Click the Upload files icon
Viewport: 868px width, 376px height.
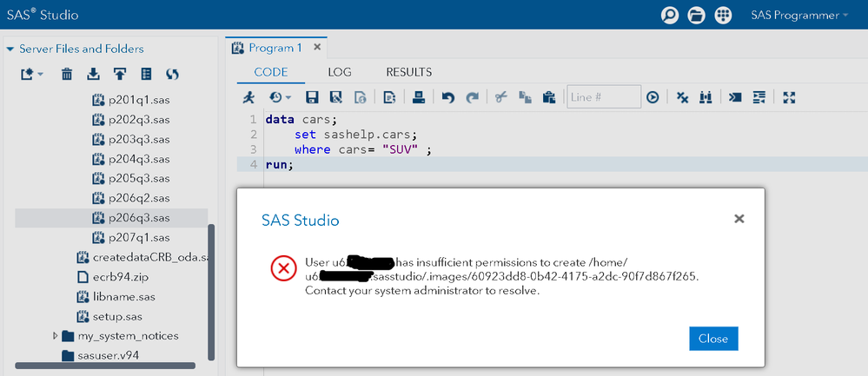tap(120, 75)
